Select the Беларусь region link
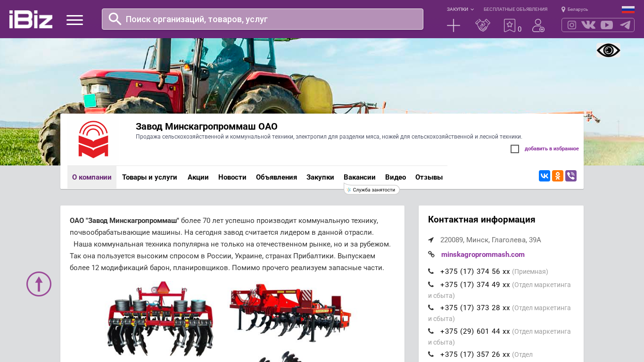Viewport: 644px width, 362px height. coord(578,9)
